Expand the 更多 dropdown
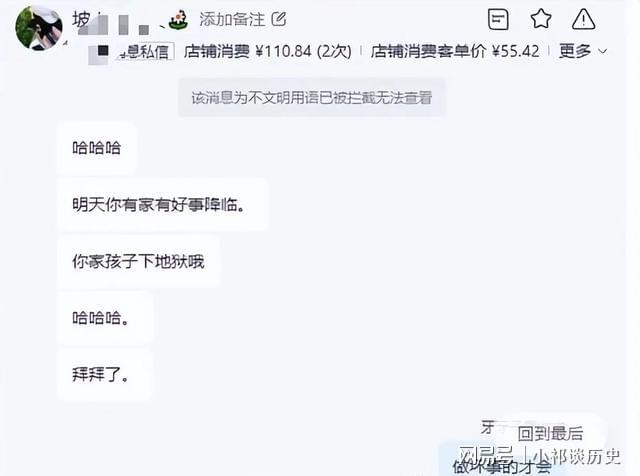640x476 pixels. pyautogui.click(x=582, y=51)
